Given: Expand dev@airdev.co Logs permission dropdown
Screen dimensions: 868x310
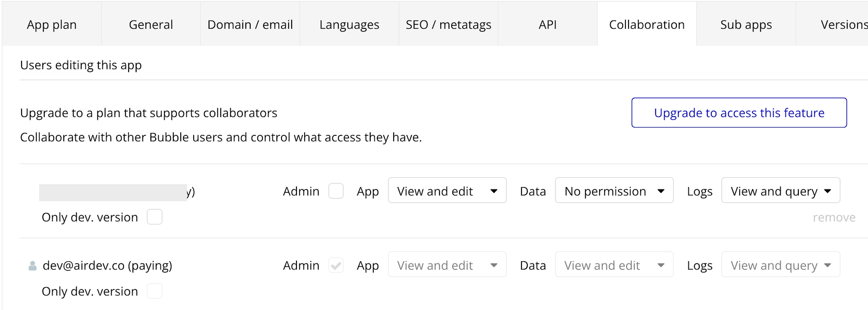Looking at the screenshot, I should coord(780,265).
